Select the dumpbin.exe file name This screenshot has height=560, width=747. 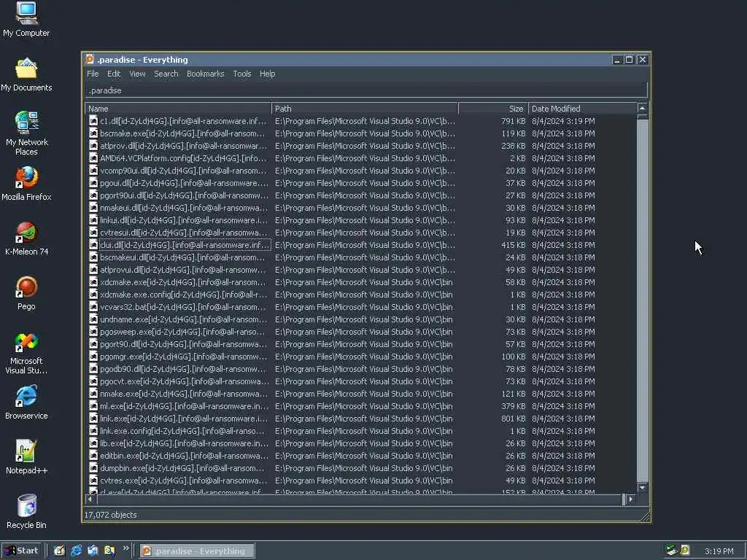tap(182, 468)
